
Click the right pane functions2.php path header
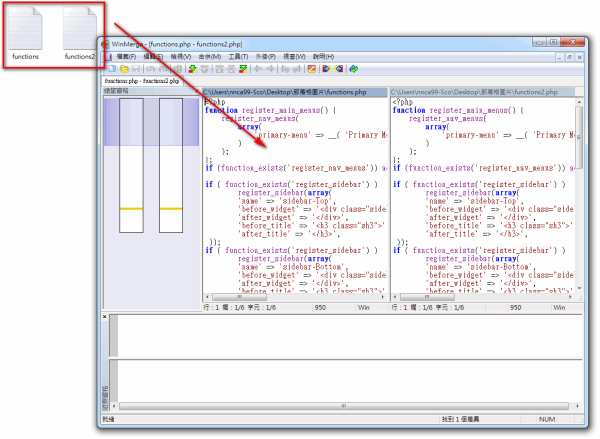480,92
